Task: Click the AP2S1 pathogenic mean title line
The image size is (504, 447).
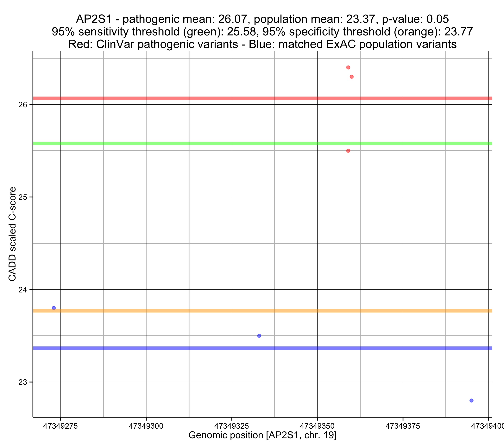Action: pyautogui.click(x=262, y=19)
